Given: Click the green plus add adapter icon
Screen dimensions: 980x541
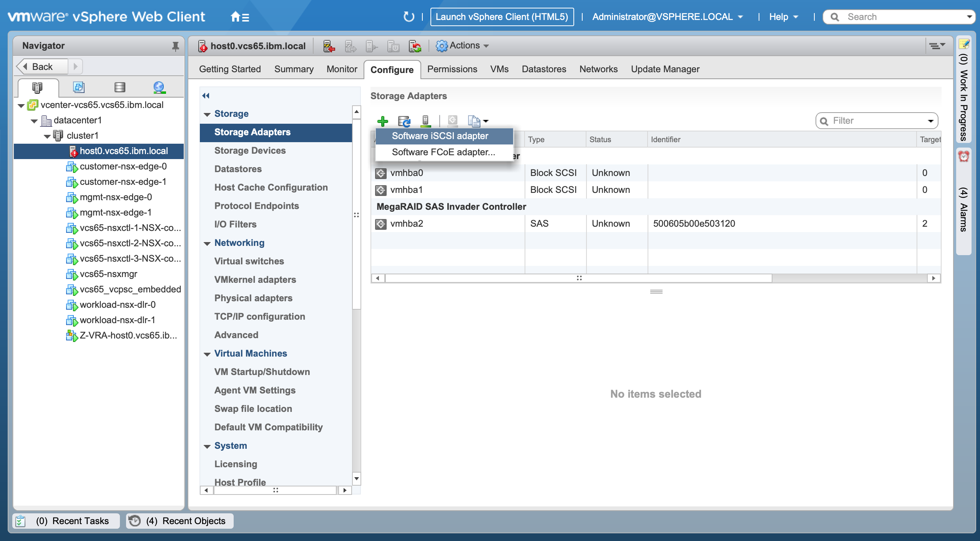Looking at the screenshot, I should 383,121.
